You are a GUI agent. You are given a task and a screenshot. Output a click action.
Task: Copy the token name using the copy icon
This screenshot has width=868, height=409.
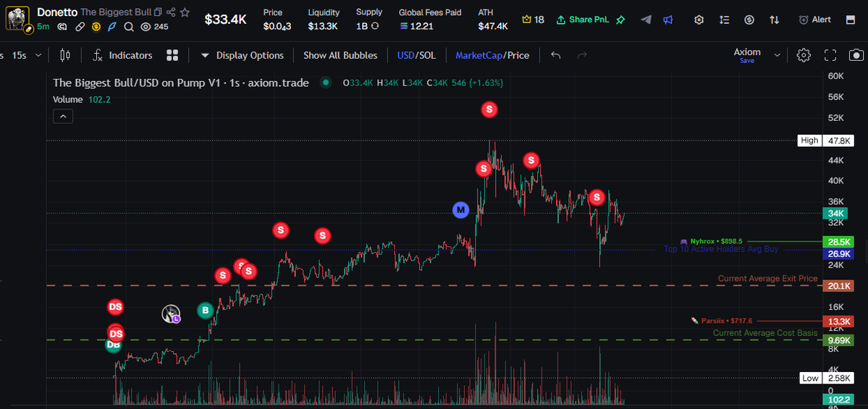(x=158, y=12)
